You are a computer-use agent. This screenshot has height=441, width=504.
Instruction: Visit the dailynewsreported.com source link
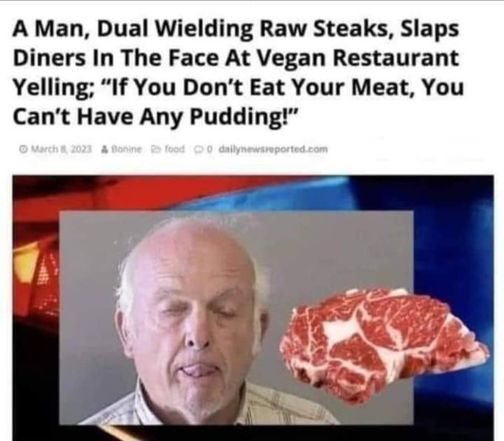[273, 149]
